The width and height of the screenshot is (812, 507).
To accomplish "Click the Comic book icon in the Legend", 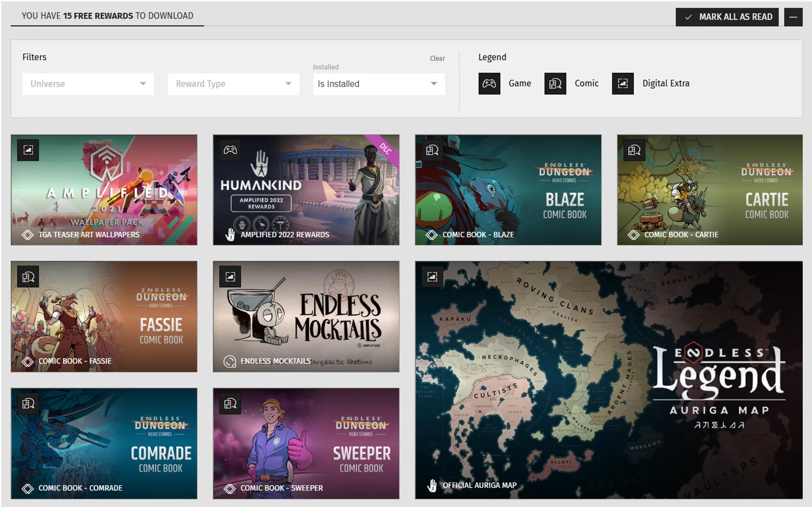I will click(555, 84).
